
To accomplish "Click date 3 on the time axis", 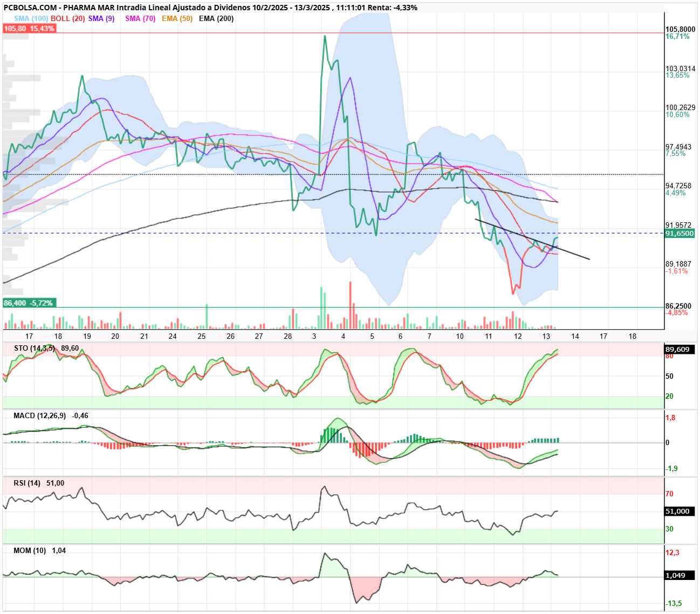I will point(314,336).
